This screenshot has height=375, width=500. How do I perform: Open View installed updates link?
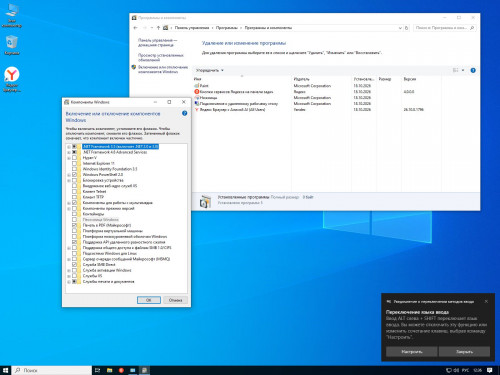click(161, 57)
